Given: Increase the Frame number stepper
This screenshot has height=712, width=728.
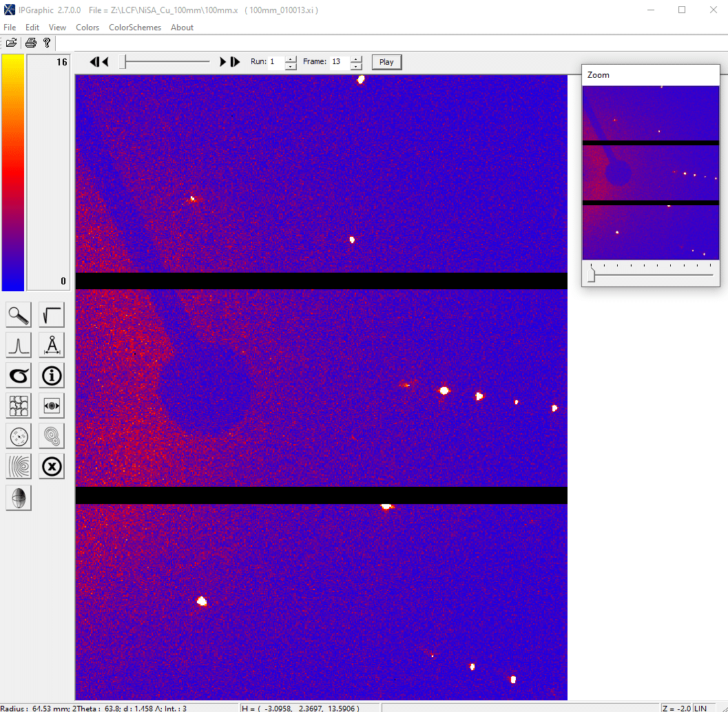Looking at the screenshot, I should [x=356, y=58].
